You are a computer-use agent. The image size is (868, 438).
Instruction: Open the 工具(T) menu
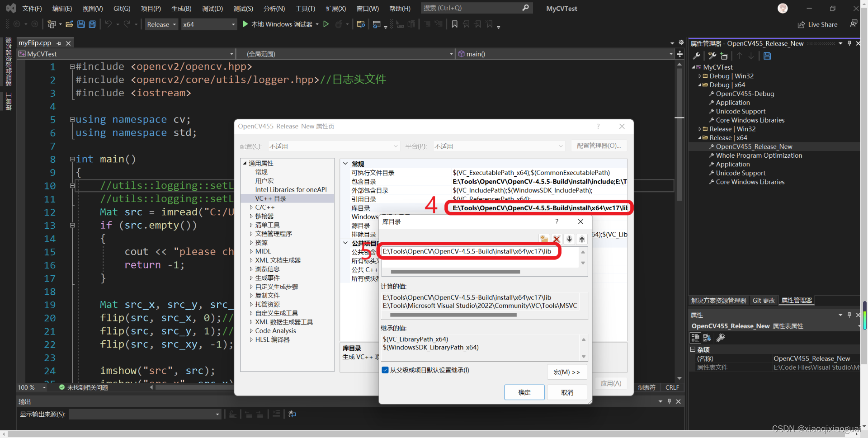pyautogui.click(x=305, y=8)
